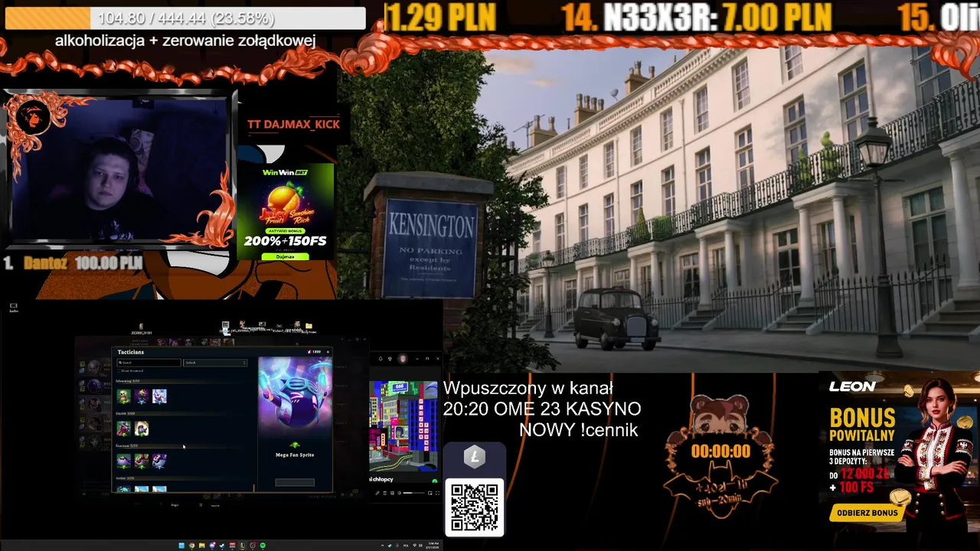The width and height of the screenshot is (980, 551).
Task: Close the Tacticians dialog
Action: [x=328, y=352]
